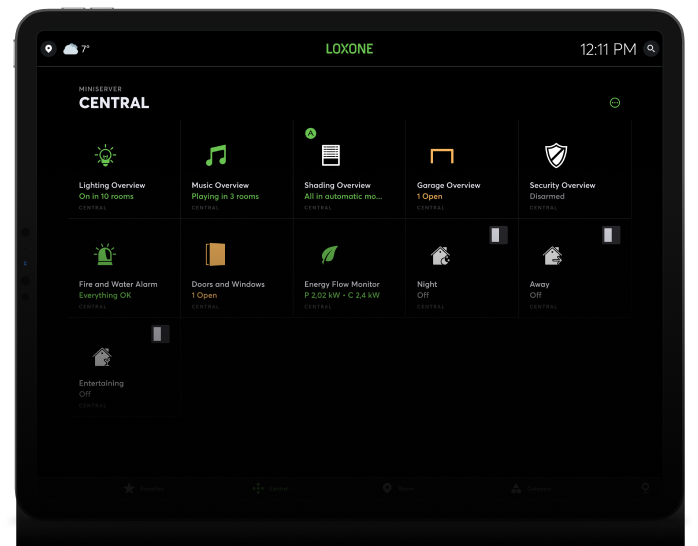Click the 'Disarmed' security status

(547, 196)
